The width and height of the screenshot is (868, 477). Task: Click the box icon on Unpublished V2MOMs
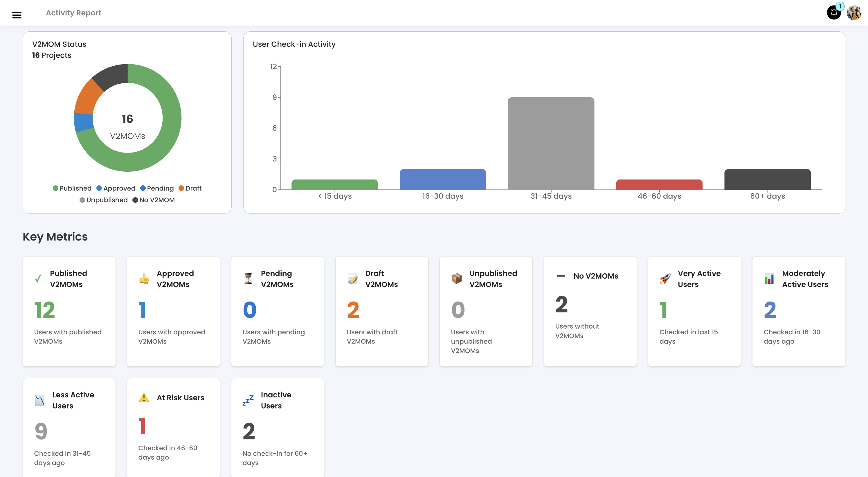pyautogui.click(x=457, y=279)
